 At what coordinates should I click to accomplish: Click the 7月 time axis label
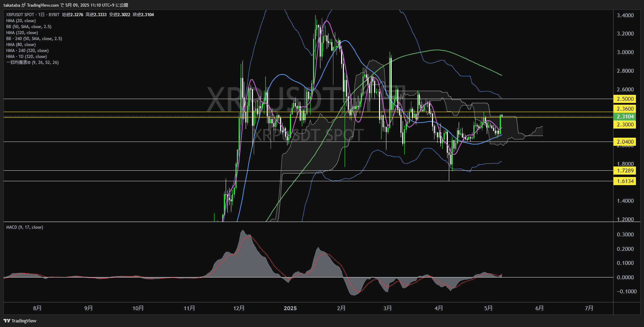(x=589, y=308)
